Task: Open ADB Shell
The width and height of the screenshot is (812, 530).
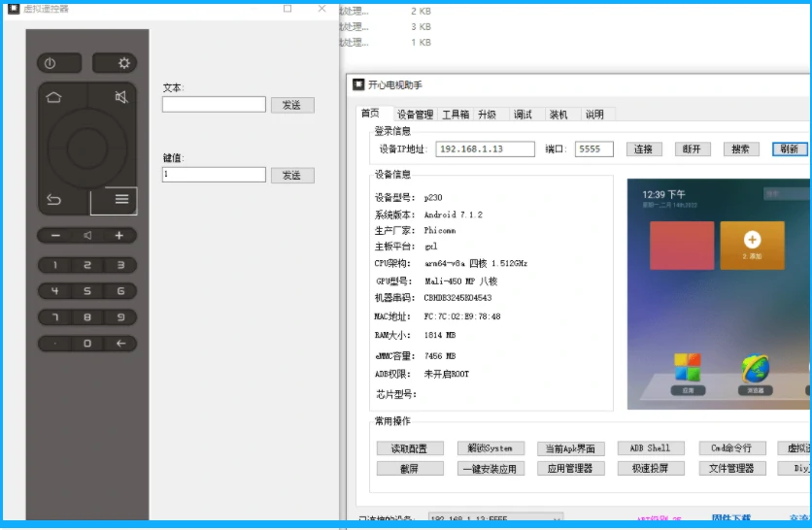Action: pyautogui.click(x=650, y=448)
